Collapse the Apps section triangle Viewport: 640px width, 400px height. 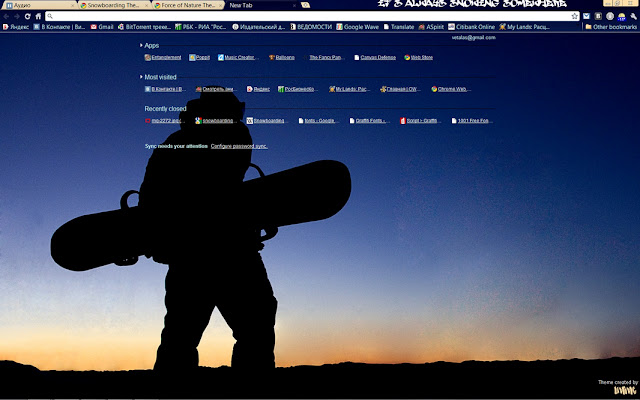click(x=141, y=45)
